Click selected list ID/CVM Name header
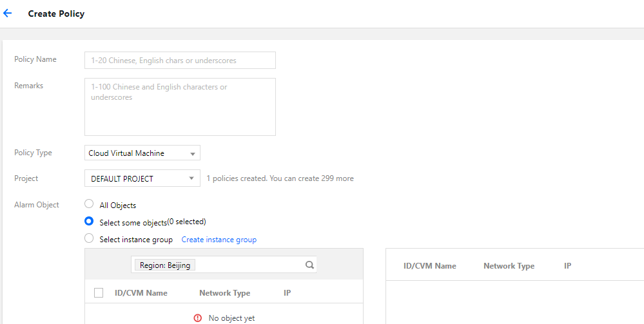This screenshot has height=324, width=644. click(x=429, y=266)
